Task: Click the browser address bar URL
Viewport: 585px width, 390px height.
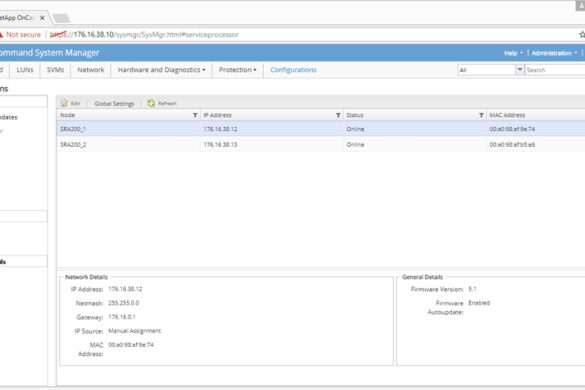Action: click(144, 34)
